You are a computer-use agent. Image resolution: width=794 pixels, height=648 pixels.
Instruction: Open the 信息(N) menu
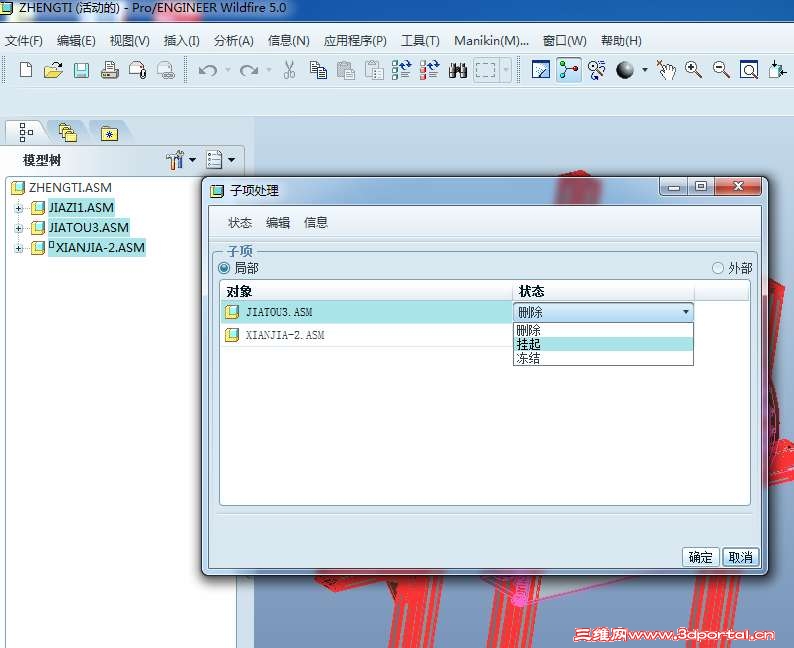pyautogui.click(x=288, y=40)
